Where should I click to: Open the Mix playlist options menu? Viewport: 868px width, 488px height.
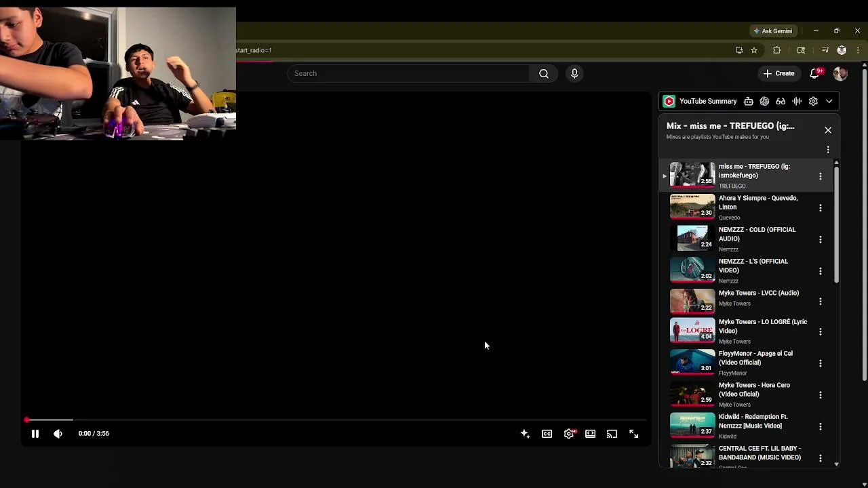click(828, 149)
